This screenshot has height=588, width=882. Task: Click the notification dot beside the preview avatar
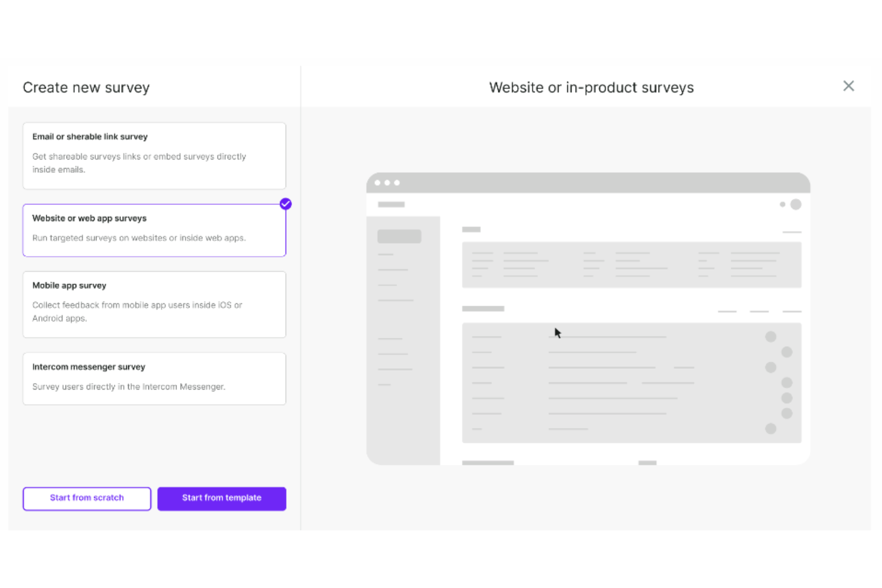(782, 204)
